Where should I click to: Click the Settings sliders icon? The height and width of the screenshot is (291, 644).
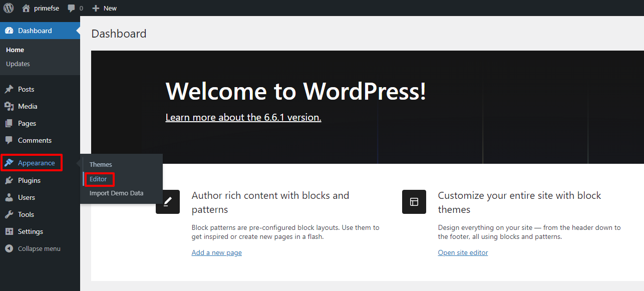click(9, 231)
